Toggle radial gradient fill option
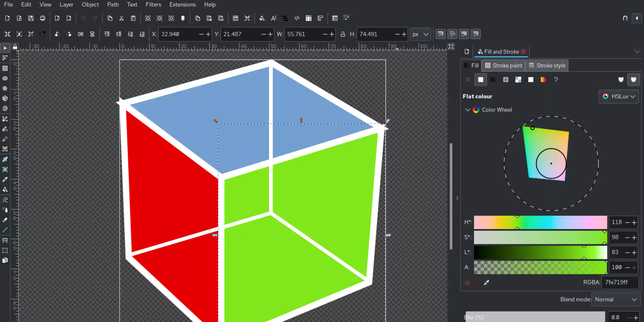Screen dimensions: 644x322 tap(506, 80)
